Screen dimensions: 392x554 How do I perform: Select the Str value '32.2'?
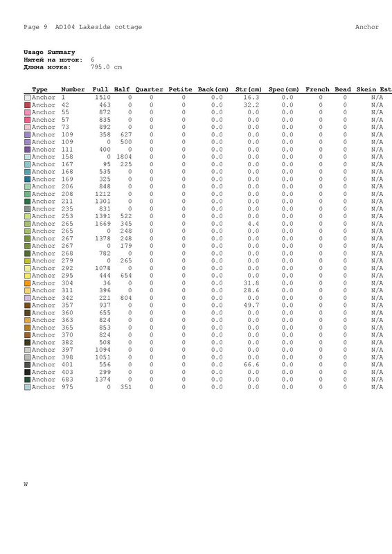(251, 105)
